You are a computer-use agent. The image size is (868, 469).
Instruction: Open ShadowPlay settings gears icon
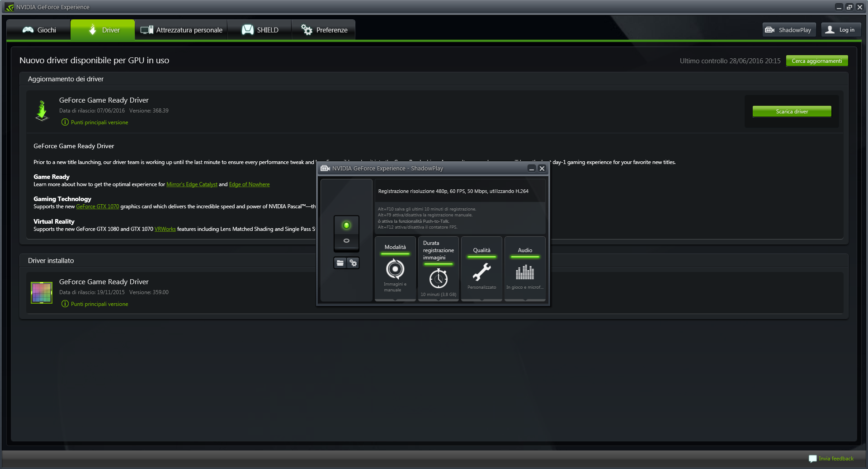[353, 263]
